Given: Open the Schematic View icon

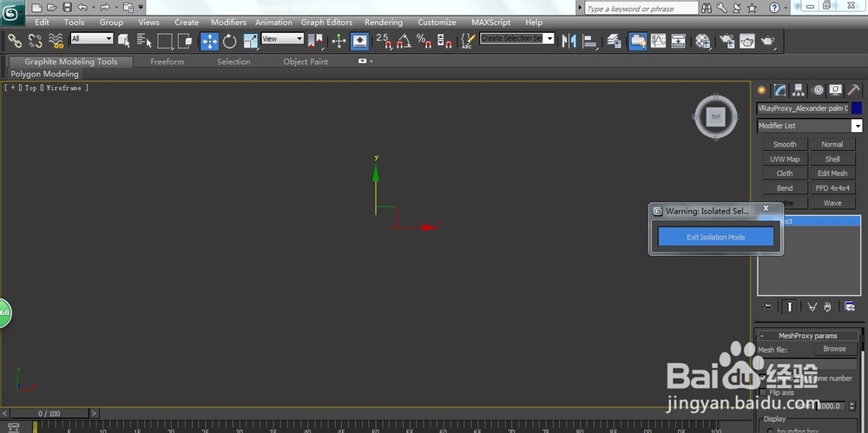Looking at the screenshot, I should point(678,41).
